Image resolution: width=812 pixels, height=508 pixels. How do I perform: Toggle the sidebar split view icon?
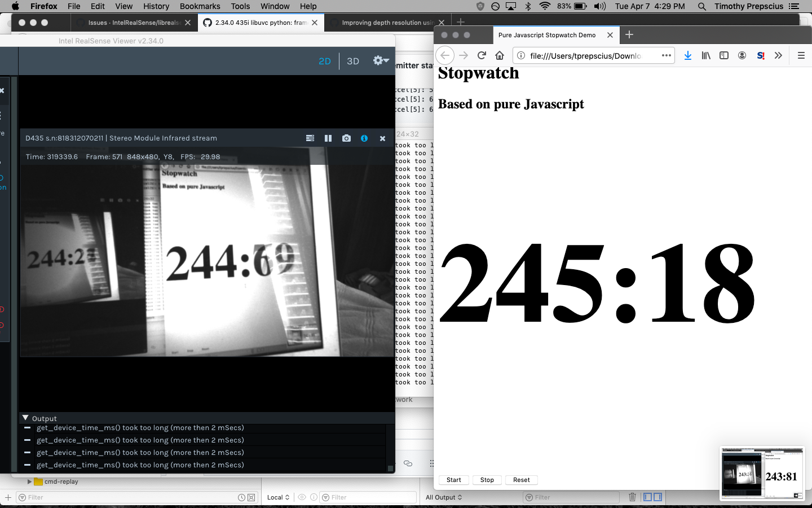coord(723,55)
